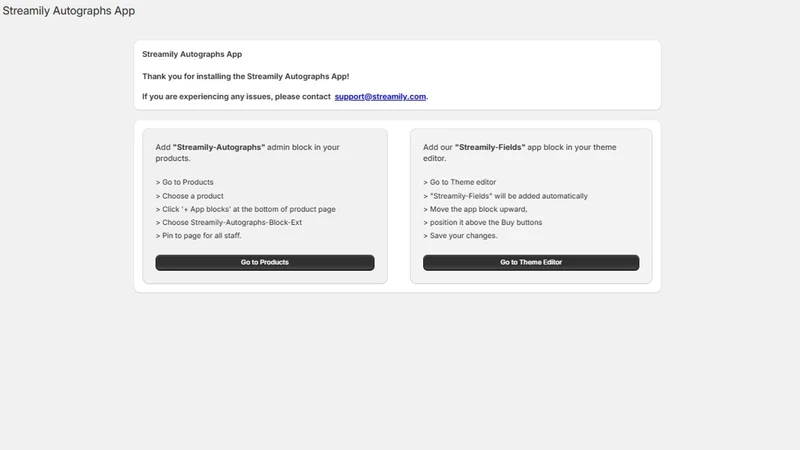Select the page title Streamily Autographs App
The height and width of the screenshot is (450, 800).
point(69,11)
